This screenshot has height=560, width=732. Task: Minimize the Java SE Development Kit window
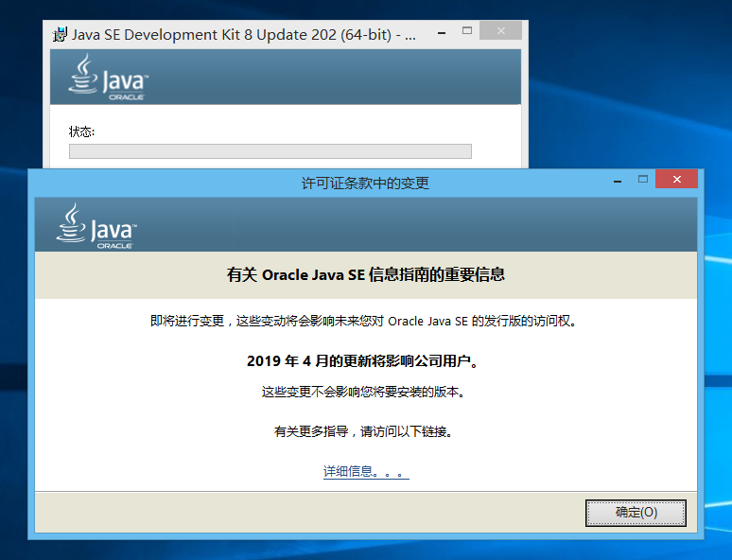tap(439, 32)
